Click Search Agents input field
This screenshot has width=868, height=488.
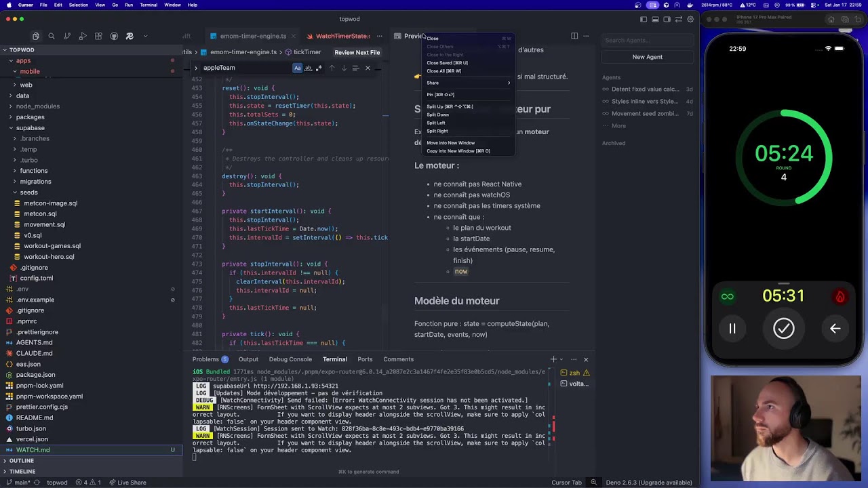coord(648,41)
